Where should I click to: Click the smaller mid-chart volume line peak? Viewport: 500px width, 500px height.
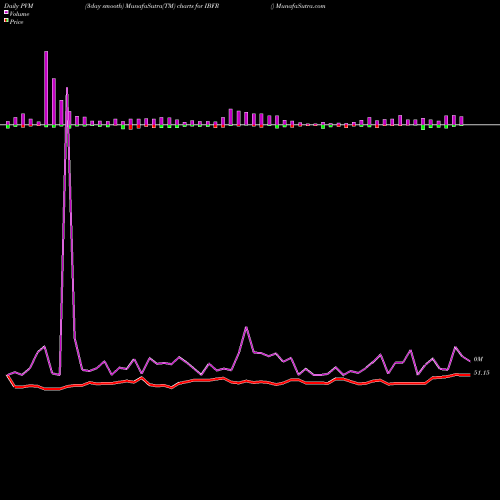[x=247, y=328]
